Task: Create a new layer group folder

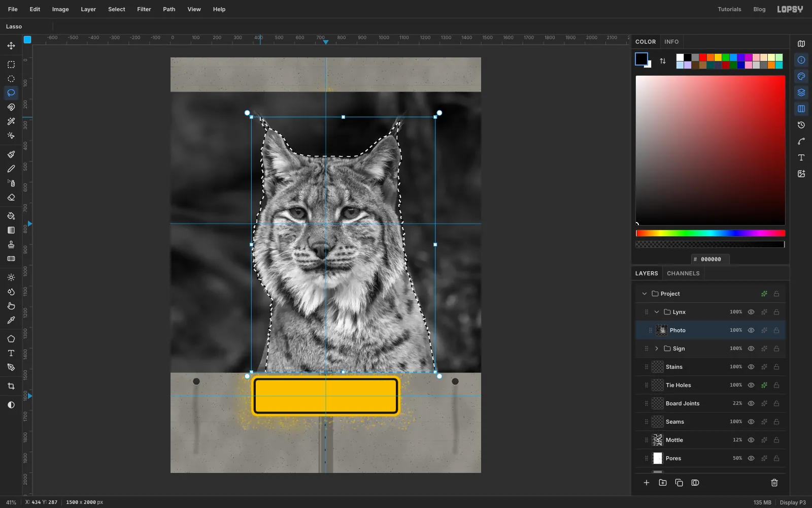Action: click(x=663, y=483)
